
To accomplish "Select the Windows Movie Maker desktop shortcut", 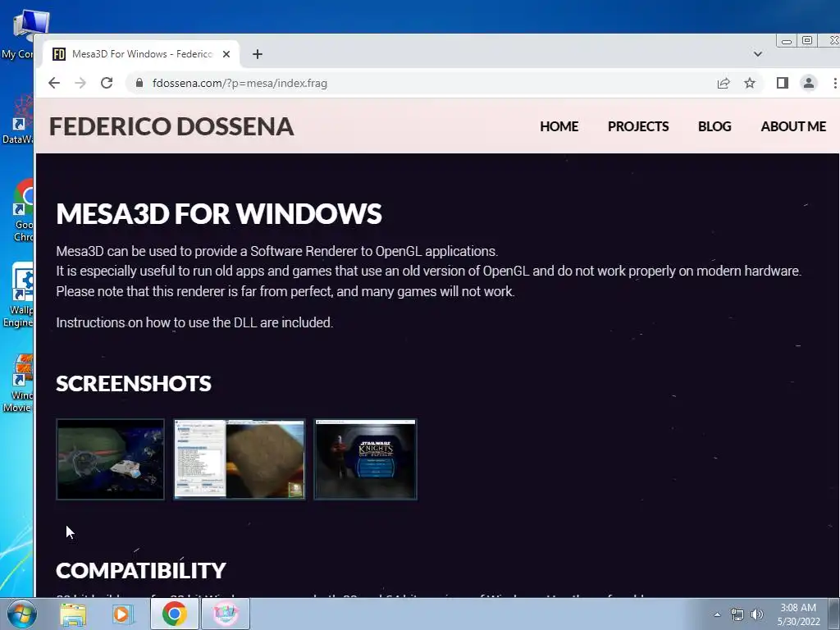I will (x=20, y=384).
